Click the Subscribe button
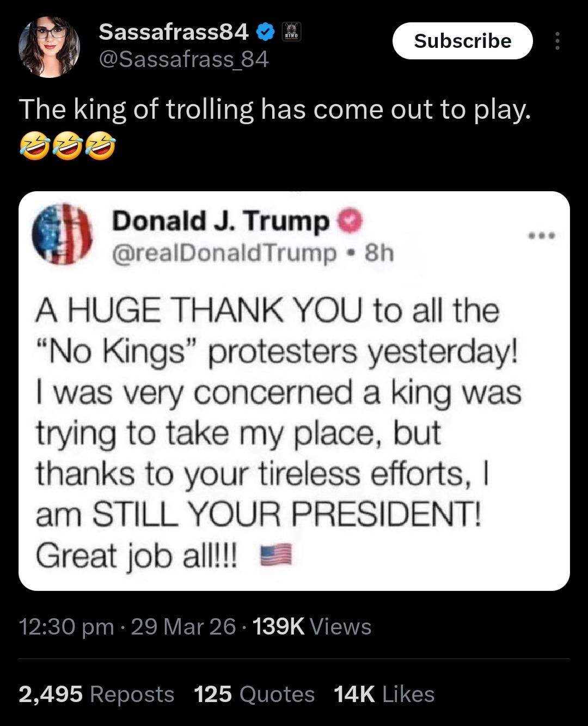The height and width of the screenshot is (726, 588). (463, 41)
